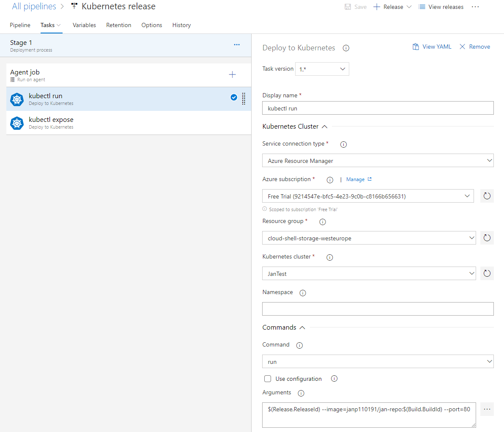Click the release pipeline icon beside Kubernetes release

[x=74, y=6]
